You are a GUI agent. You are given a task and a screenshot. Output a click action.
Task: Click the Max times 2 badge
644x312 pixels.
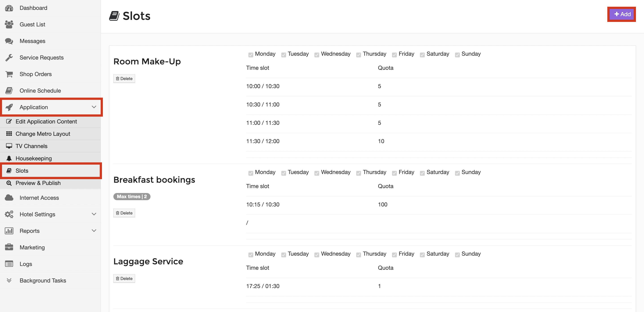click(132, 197)
